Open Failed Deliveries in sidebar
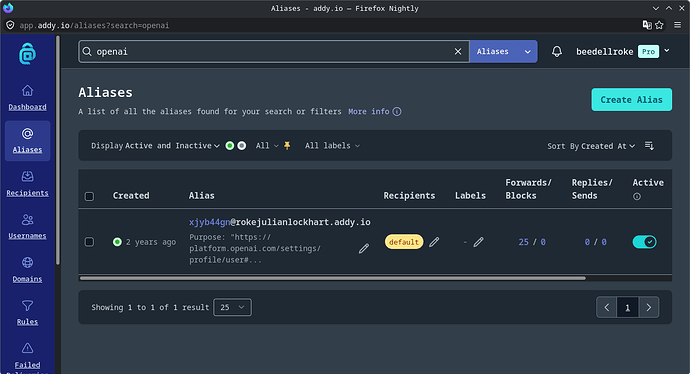 click(x=27, y=357)
